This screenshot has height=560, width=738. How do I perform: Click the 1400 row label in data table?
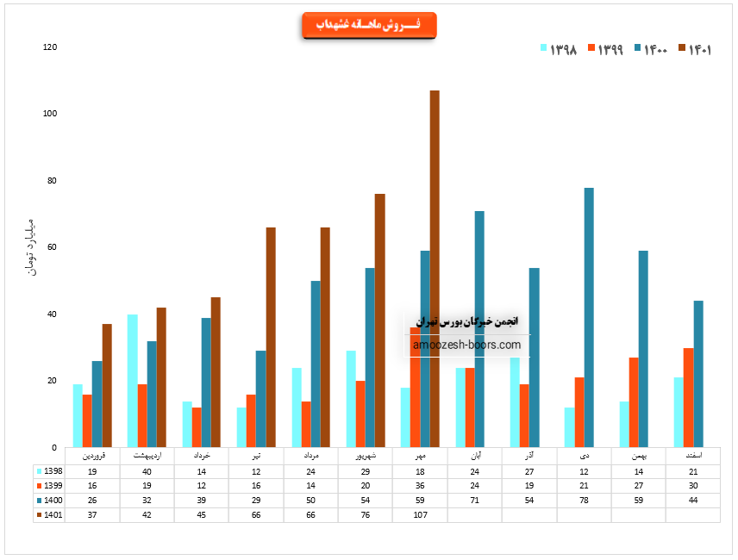pos(51,500)
